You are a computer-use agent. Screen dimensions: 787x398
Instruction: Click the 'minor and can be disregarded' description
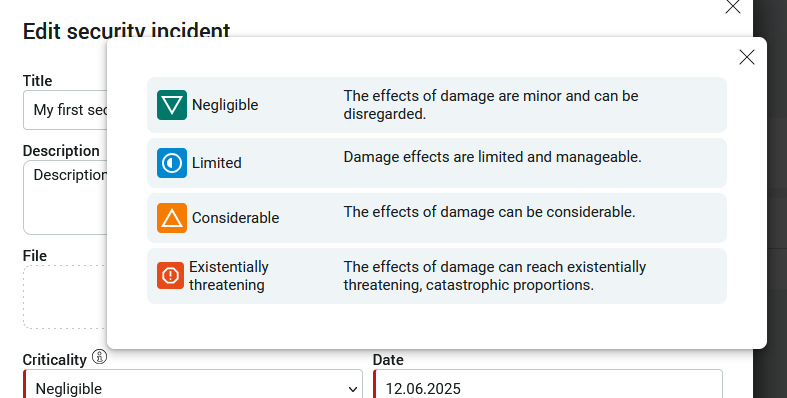point(491,105)
